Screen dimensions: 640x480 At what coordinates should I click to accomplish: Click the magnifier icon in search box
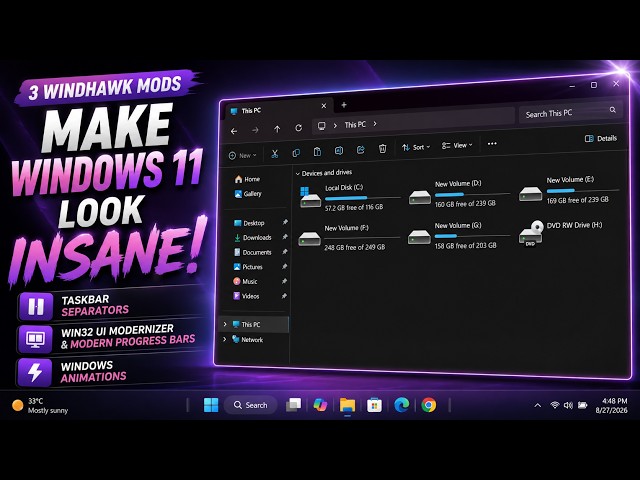(613, 110)
